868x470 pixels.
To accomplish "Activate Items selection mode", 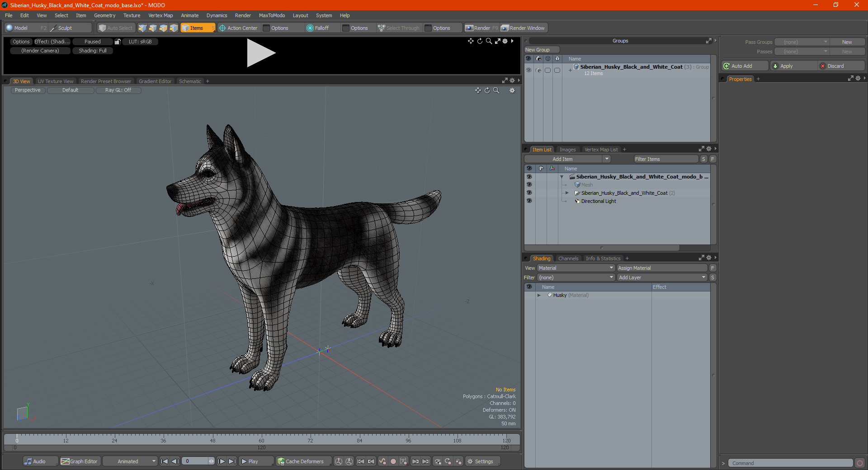I will [x=198, y=28].
